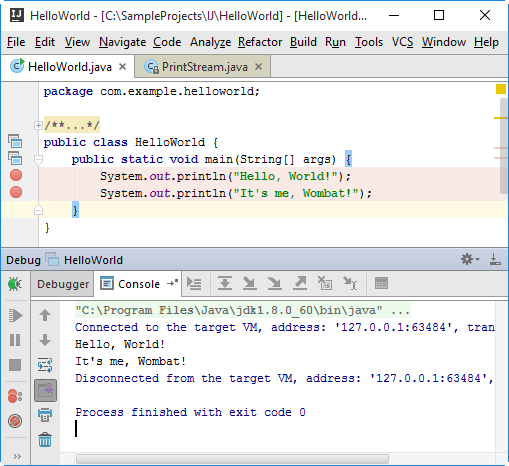Image resolution: width=509 pixels, height=466 pixels.
Task: Open the Run menu
Action: 335,42
